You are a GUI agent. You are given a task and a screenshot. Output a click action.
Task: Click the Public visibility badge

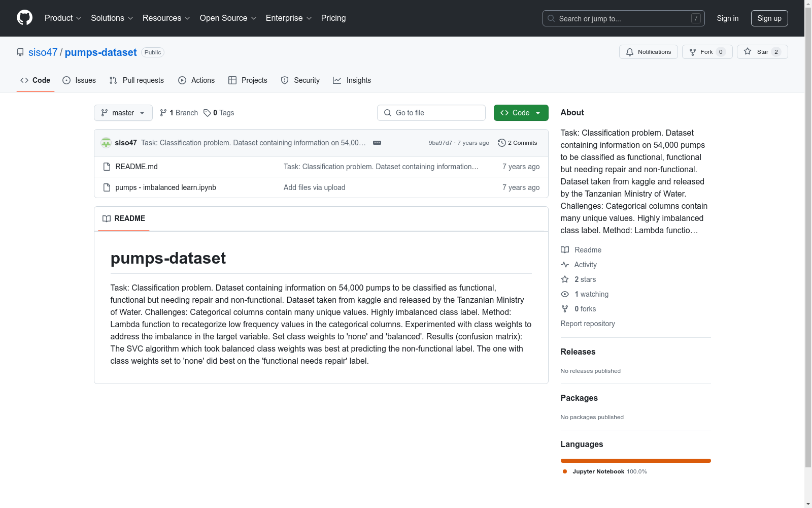click(153, 52)
